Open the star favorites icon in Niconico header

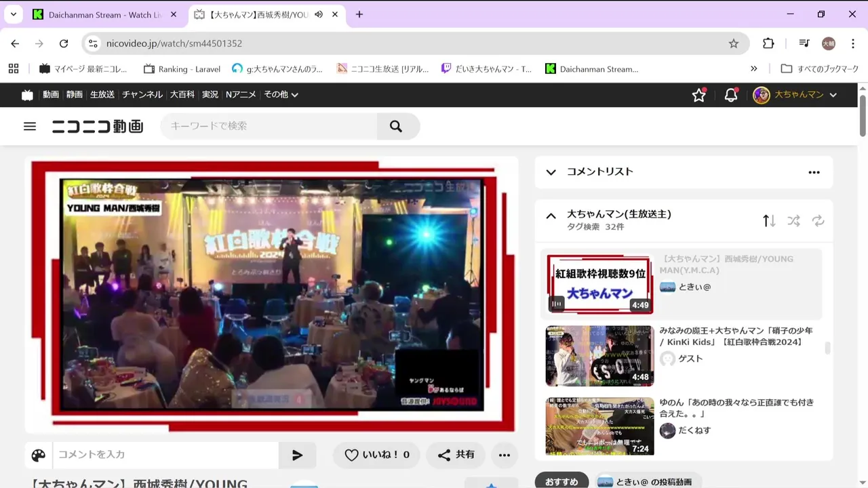pos(698,95)
